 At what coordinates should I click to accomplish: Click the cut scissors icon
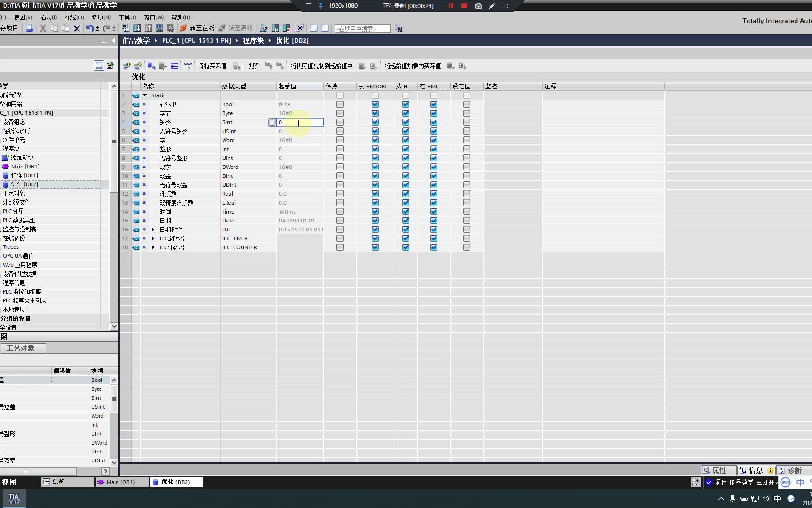pyautogui.click(x=43, y=28)
